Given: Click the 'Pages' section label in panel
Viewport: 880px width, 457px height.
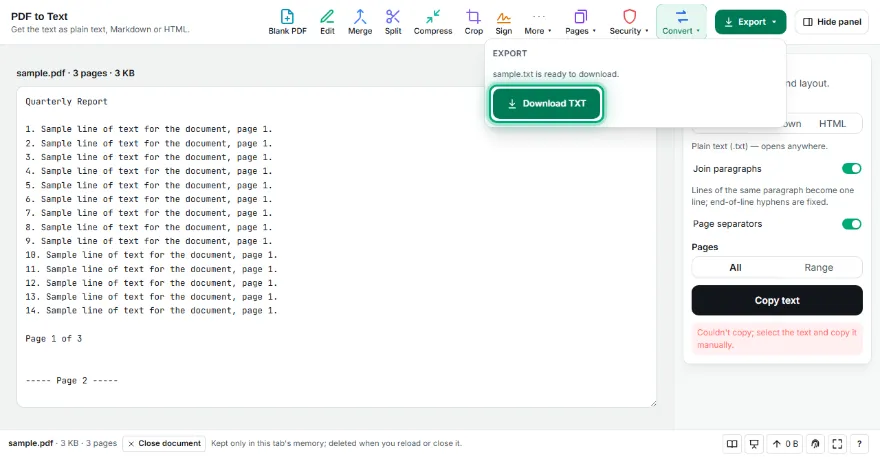Looking at the screenshot, I should coord(704,247).
